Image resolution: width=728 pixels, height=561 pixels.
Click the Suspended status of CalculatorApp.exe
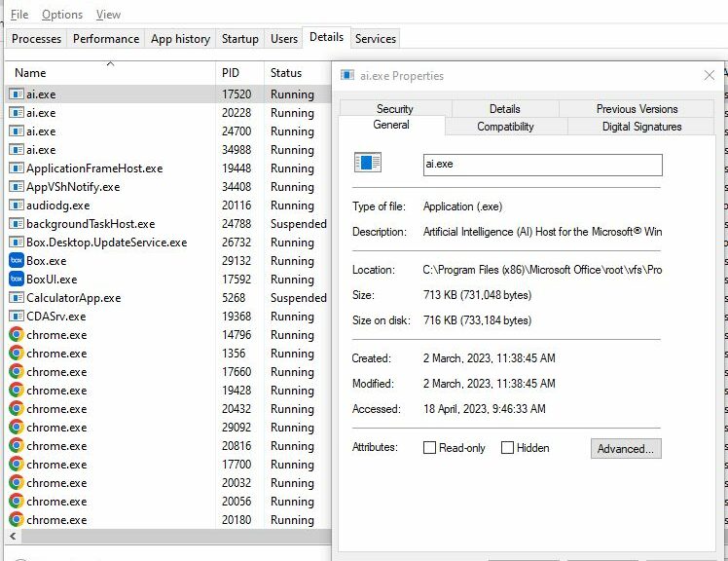(x=299, y=298)
